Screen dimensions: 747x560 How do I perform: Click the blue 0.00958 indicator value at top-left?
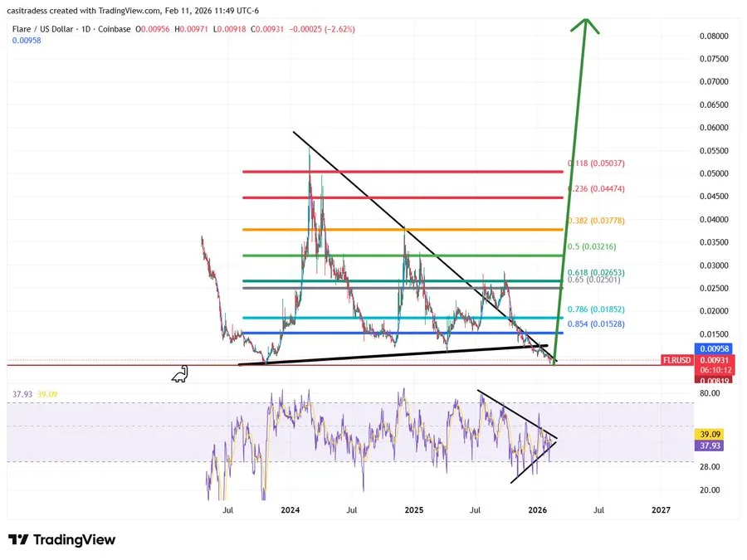point(27,41)
